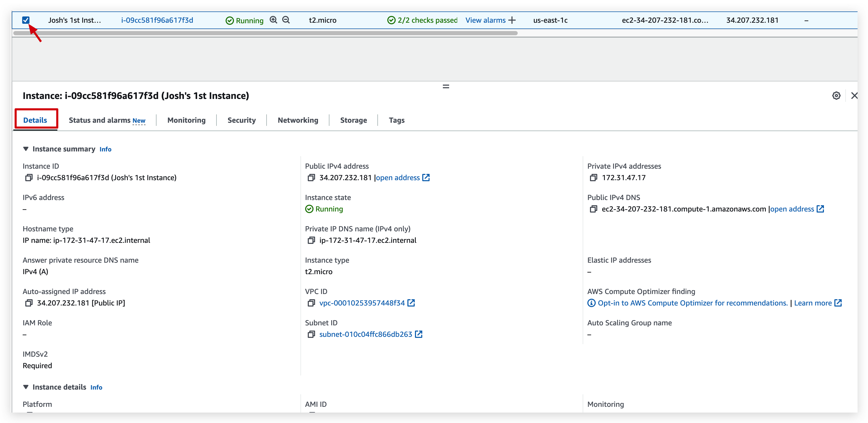The height and width of the screenshot is (423, 868).
Task: Click open address next to public IPv4
Action: point(398,178)
